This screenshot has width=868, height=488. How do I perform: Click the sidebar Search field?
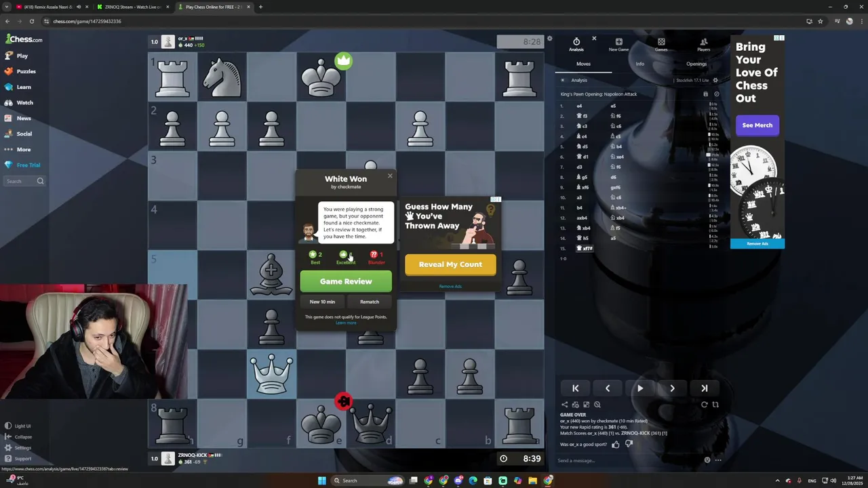point(24,181)
